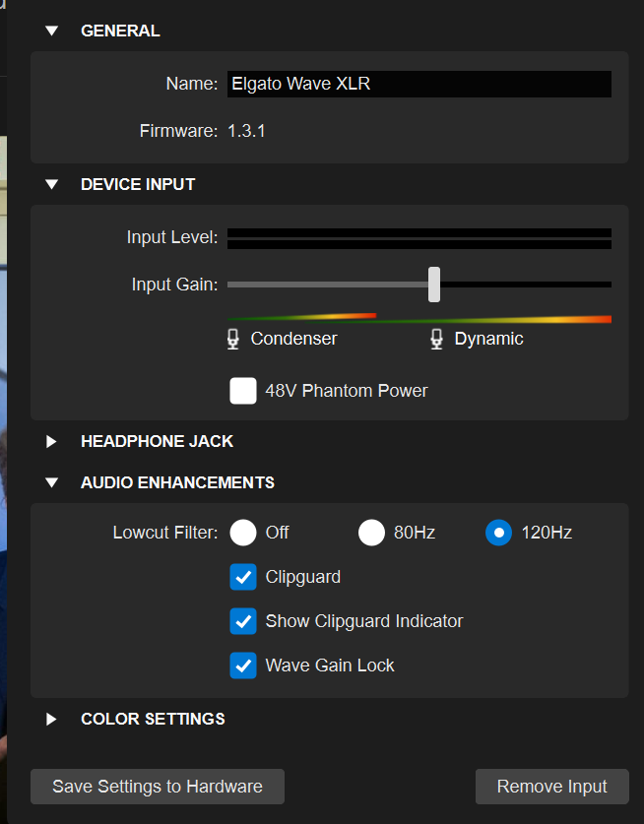Enable 48V Phantom Power checkbox
This screenshot has width=644, height=824.
(243, 391)
